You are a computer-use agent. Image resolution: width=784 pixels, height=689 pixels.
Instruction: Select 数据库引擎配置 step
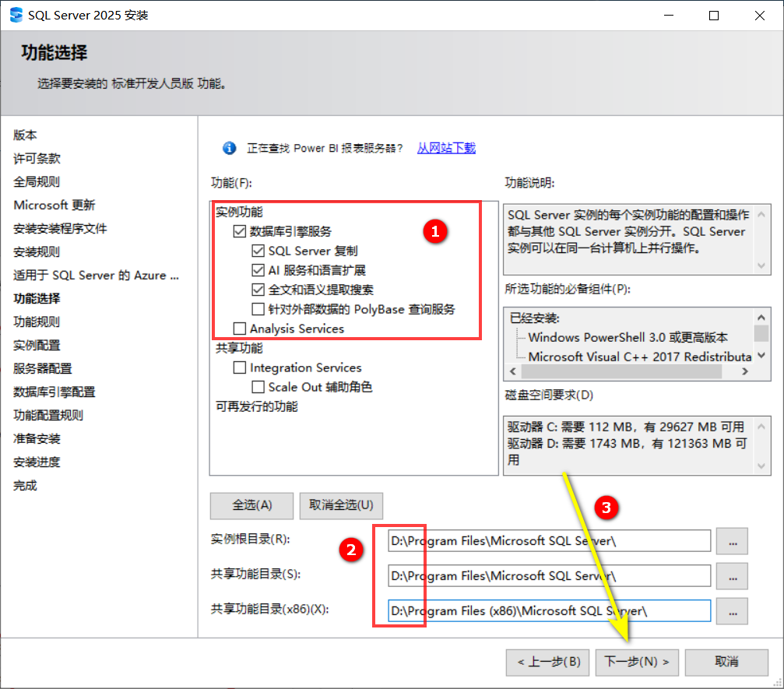(54, 392)
